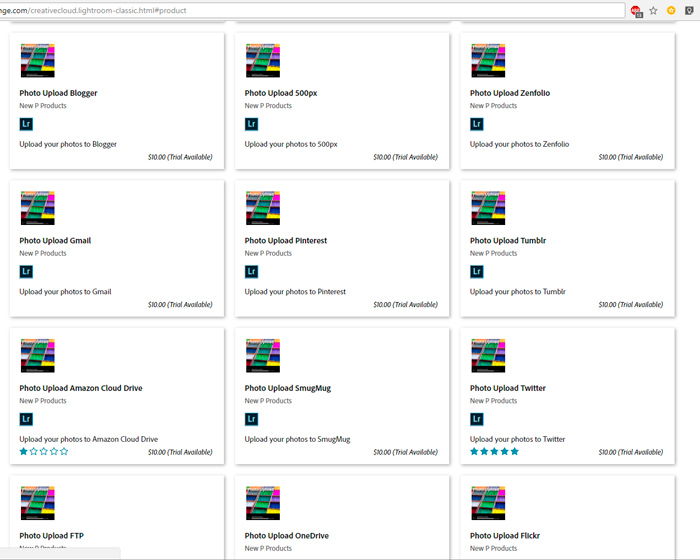The width and height of the screenshot is (700, 560).
Task: Click the Photo Upload Flickr plugin thumbnail
Action: click(x=488, y=503)
